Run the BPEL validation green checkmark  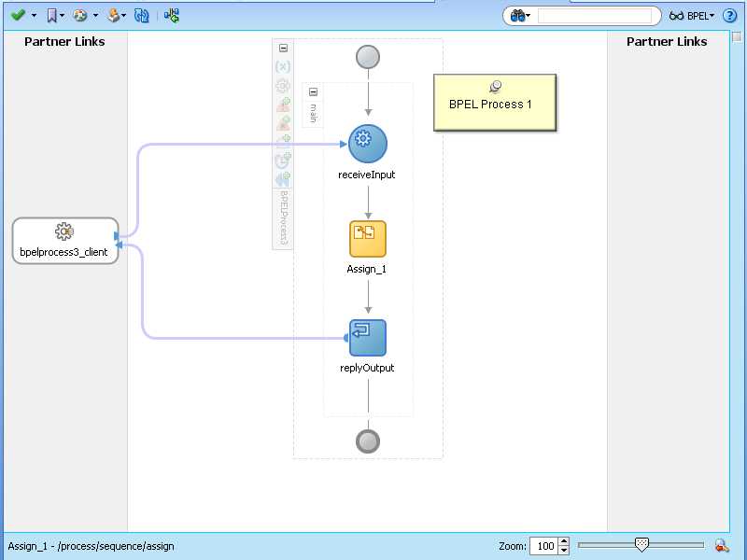[15, 15]
